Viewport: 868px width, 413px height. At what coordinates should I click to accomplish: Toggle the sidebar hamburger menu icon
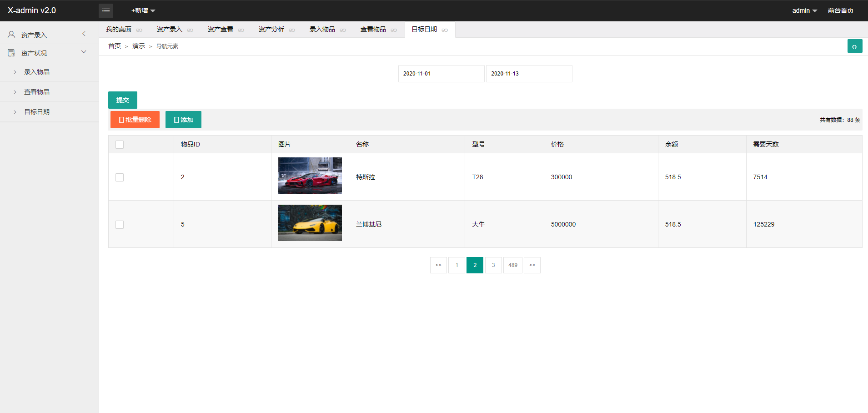coord(106,10)
